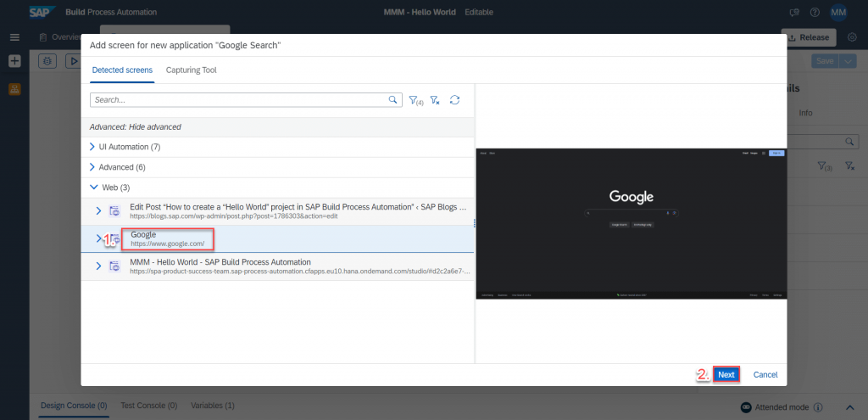The image size is (868, 420).
Task: Click search icon in right panel
Action: pyautogui.click(x=849, y=142)
